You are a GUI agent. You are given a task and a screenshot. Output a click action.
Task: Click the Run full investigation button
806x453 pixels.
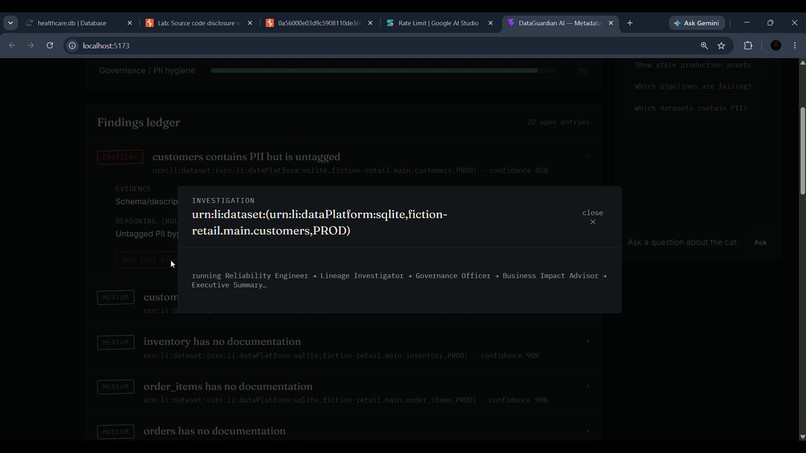[147, 260]
